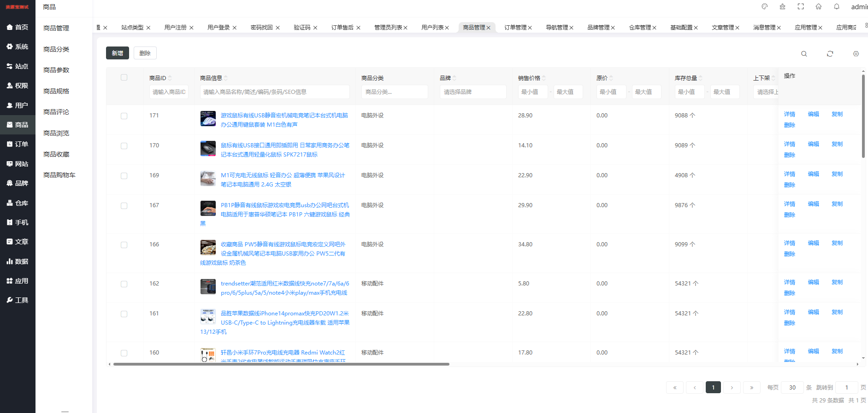Viewport: 868px width, 413px height.
Task: Open 用户 in the dark sidebar
Action: pyautogui.click(x=18, y=105)
